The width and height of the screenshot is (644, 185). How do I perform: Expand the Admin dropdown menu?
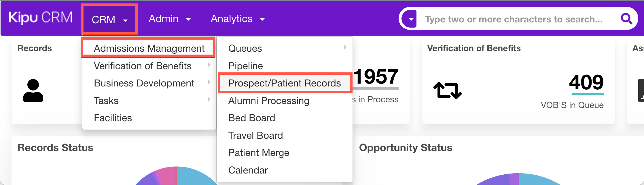[169, 19]
